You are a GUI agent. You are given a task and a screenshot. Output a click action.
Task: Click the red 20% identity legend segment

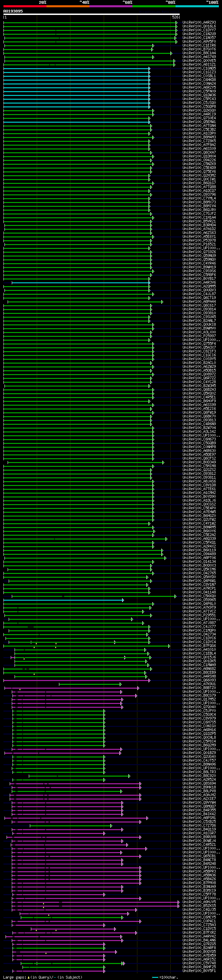[25, 6]
